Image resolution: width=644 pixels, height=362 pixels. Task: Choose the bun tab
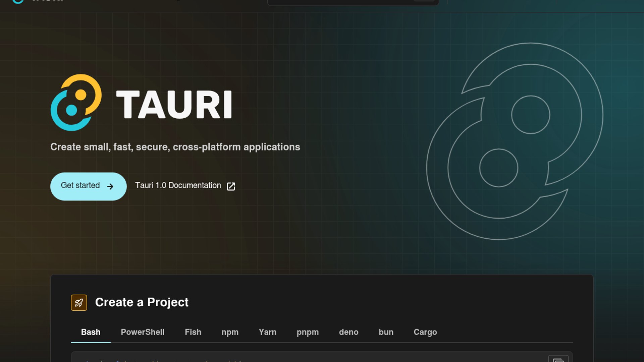pyautogui.click(x=386, y=332)
